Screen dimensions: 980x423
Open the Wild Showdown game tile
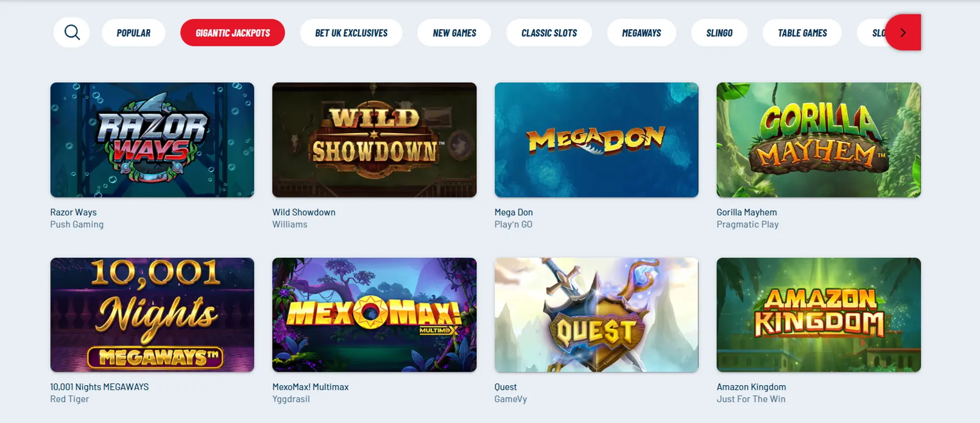pos(374,140)
